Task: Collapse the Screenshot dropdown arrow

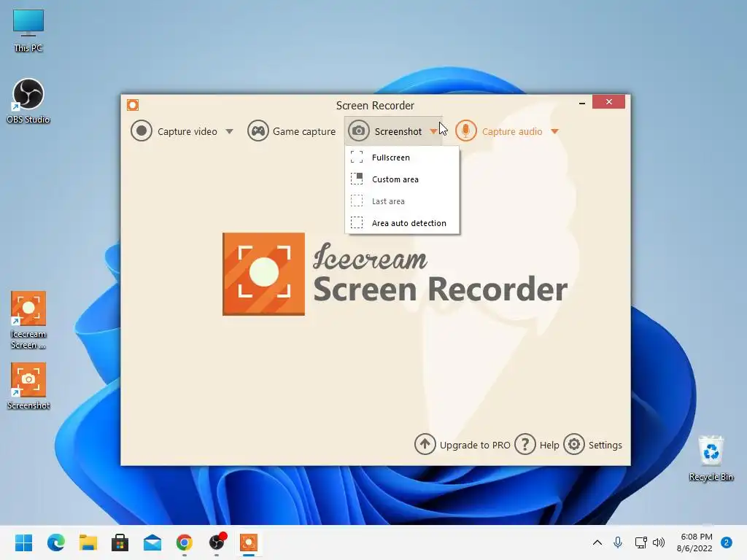Action: coord(433,131)
